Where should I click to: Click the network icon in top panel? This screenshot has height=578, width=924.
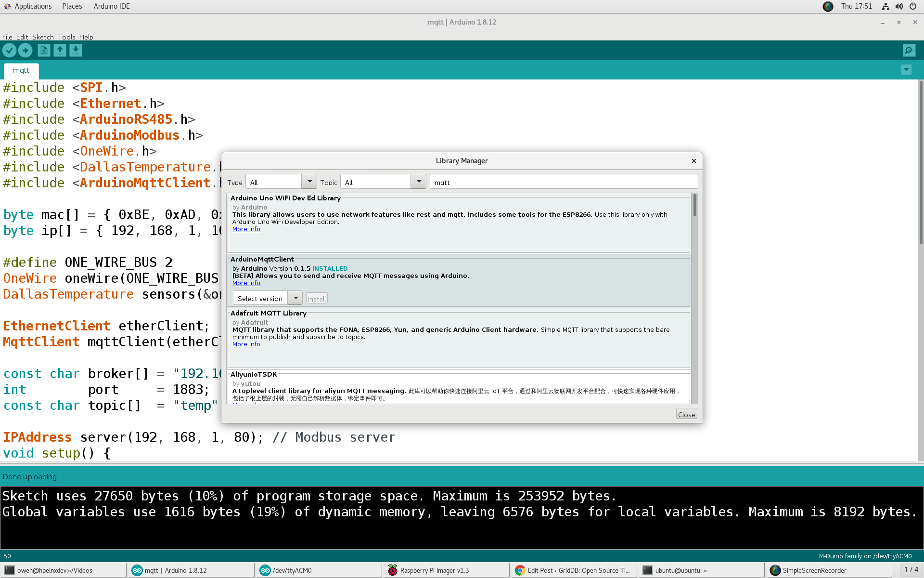click(x=885, y=6)
